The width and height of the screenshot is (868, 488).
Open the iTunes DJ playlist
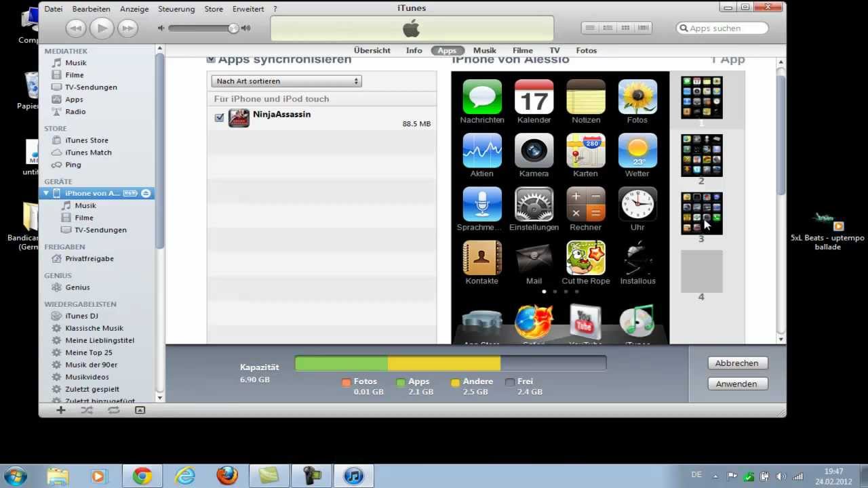81,316
